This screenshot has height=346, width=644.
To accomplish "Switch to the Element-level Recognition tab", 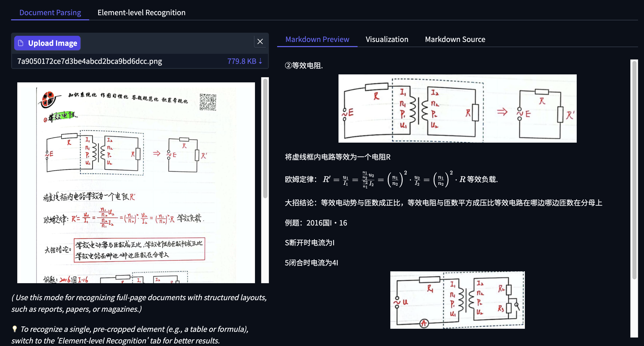I will (x=141, y=12).
